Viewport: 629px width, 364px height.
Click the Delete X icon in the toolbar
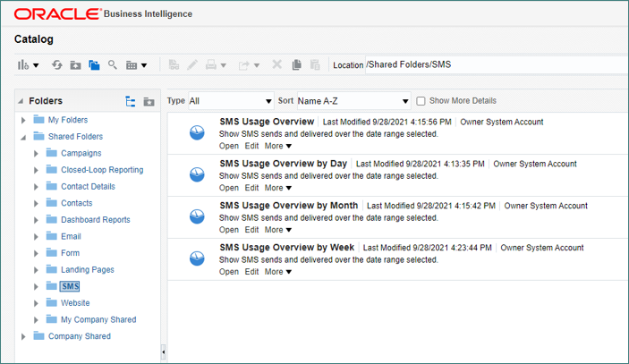277,65
